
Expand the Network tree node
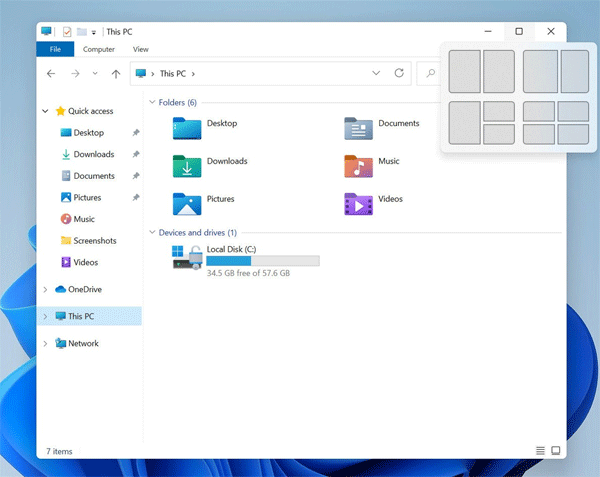[x=45, y=344]
